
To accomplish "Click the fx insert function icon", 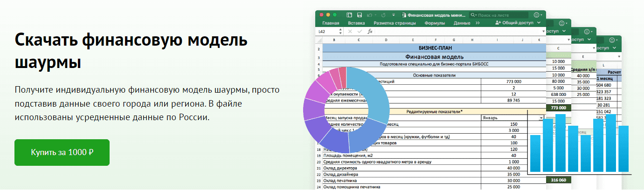I will pos(370,31).
